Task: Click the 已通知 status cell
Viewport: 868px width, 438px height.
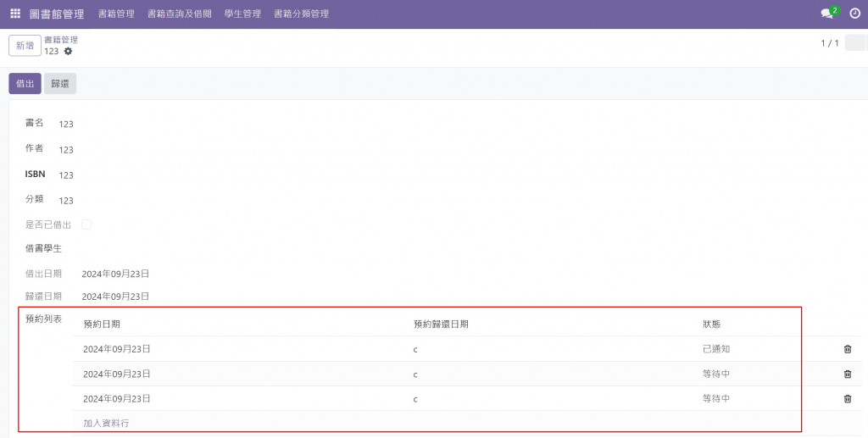Action: pos(715,349)
